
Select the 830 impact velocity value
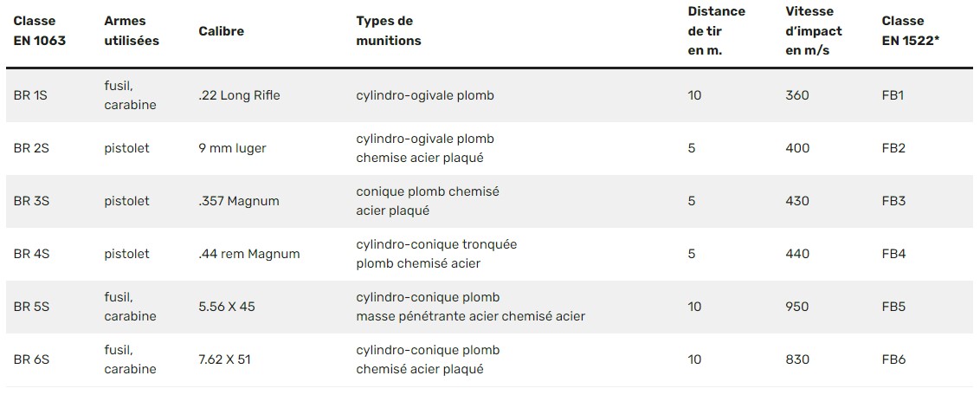796,359
